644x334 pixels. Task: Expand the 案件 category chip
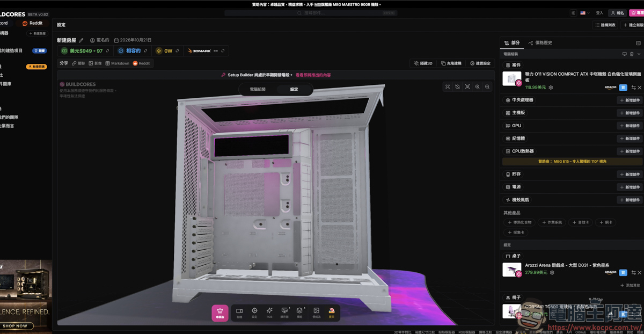click(x=514, y=65)
